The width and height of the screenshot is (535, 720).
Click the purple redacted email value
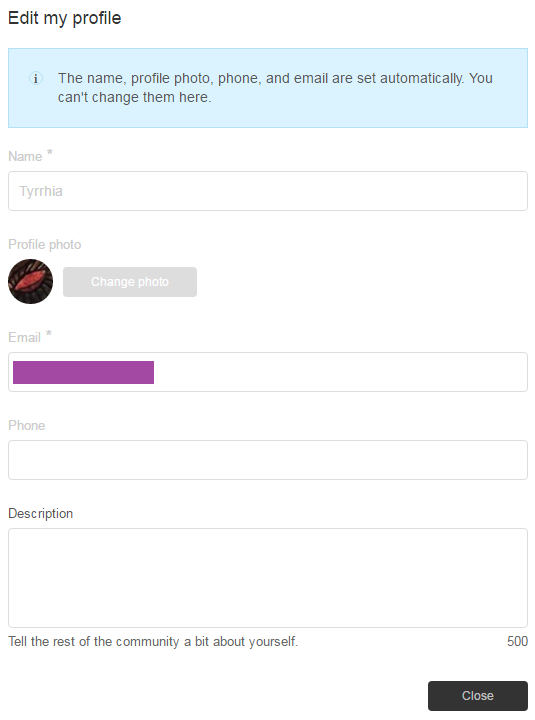click(83, 372)
